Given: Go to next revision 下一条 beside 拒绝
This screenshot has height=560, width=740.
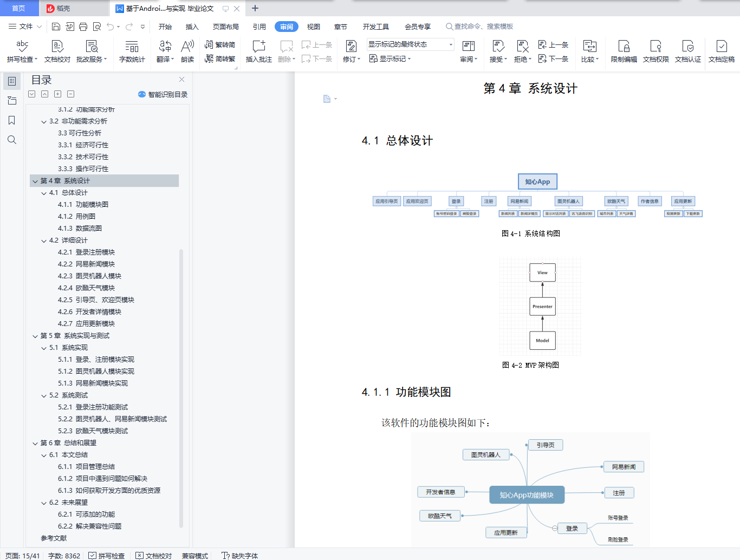Looking at the screenshot, I should click(x=553, y=59).
